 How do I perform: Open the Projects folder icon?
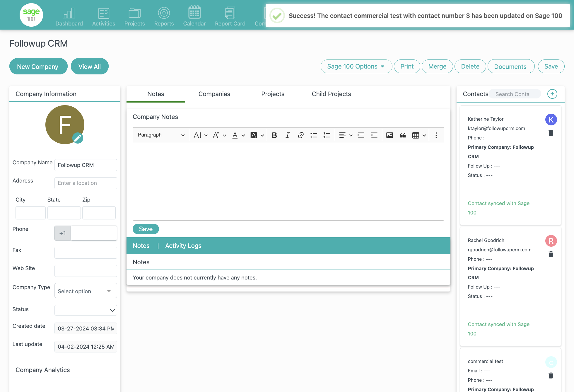[135, 16]
